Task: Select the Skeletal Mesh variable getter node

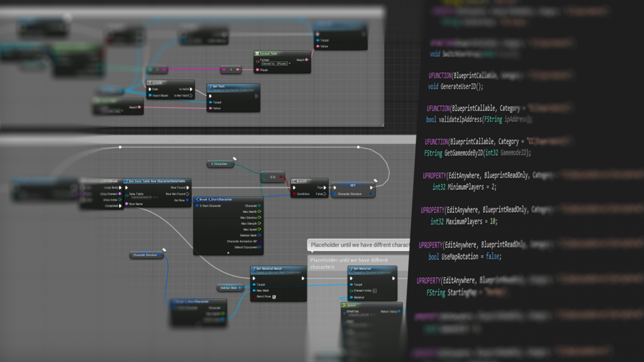Action: click(230, 288)
